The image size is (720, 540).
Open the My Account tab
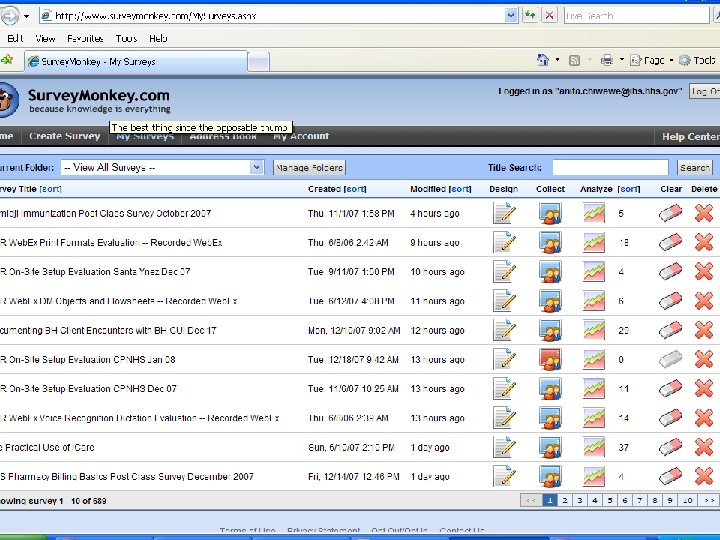(x=301, y=136)
